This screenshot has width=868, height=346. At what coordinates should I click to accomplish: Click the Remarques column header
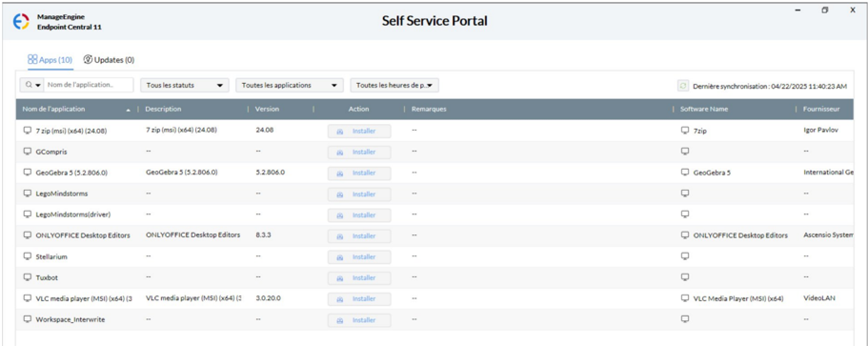click(429, 109)
